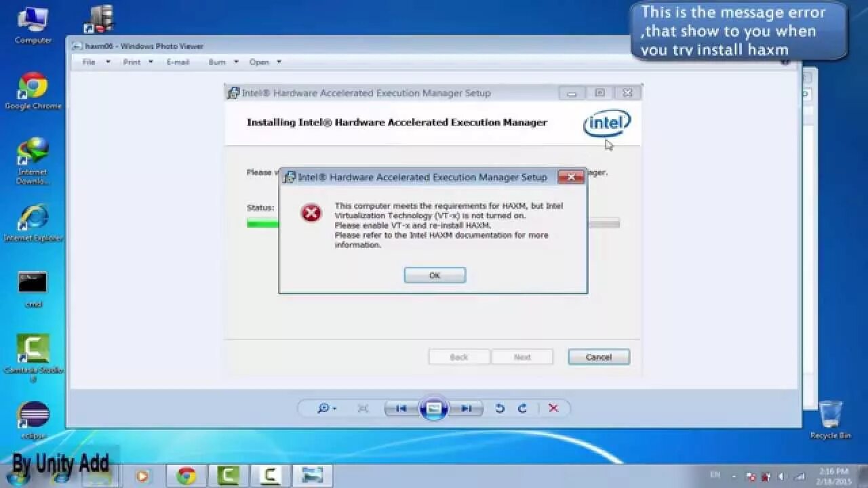Open Computer desktop icon
This screenshot has width=868, height=488.
click(33, 24)
